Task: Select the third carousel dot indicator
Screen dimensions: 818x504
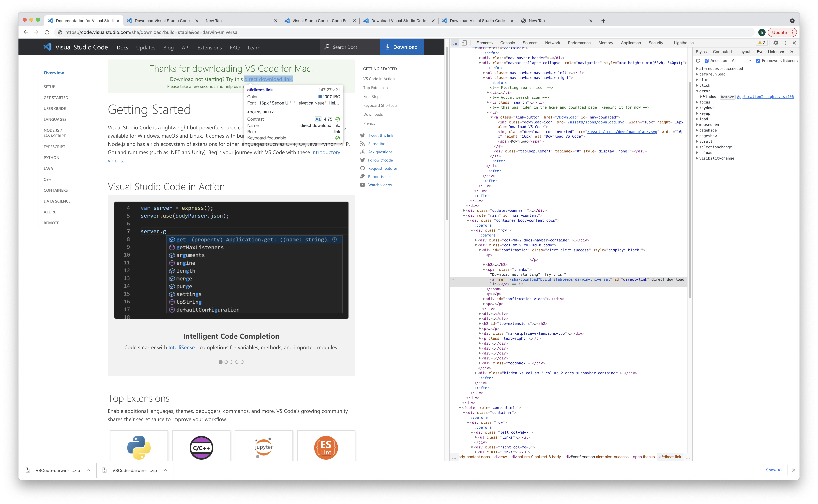Action: click(x=231, y=362)
